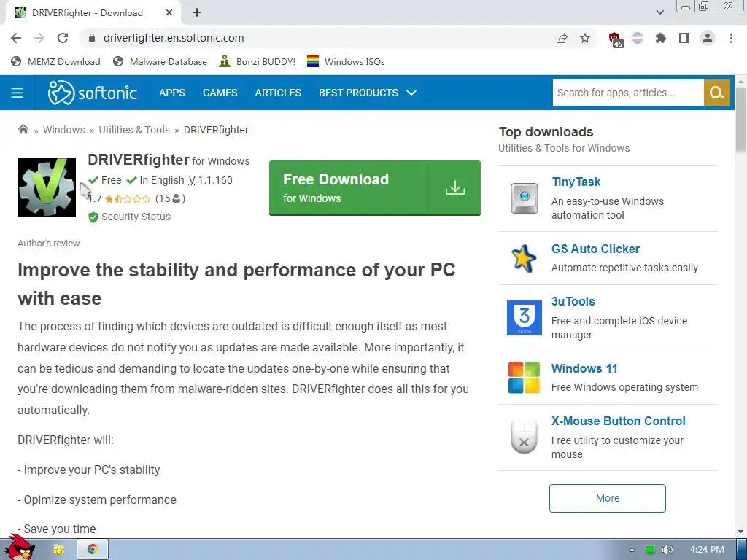Click the star rating of 1.7
This screenshot has width=747, height=560.
(127, 198)
